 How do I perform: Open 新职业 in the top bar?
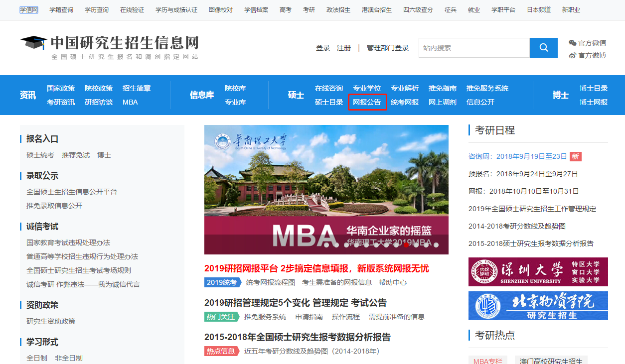(x=571, y=10)
